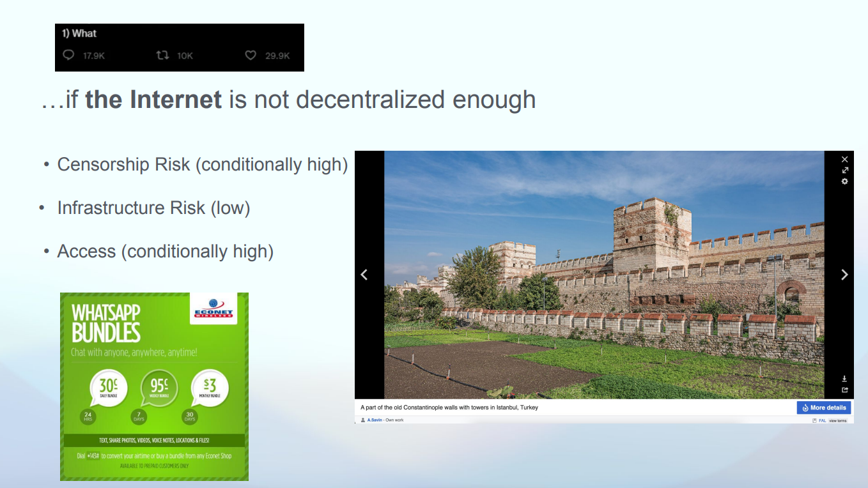The height and width of the screenshot is (488, 868).
Task: Click the FAL license link
Action: pyautogui.click(x=822, y=420)
